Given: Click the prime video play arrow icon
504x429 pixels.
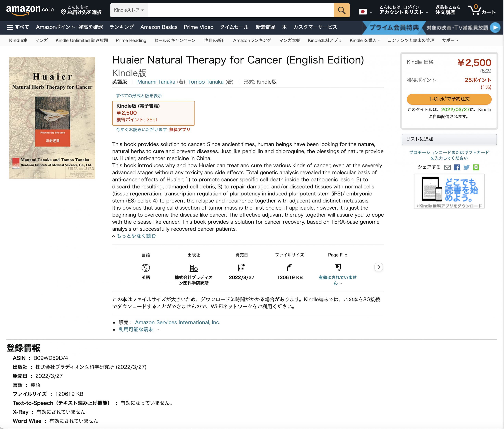Looking at the screenshot, I should [495, 28].
